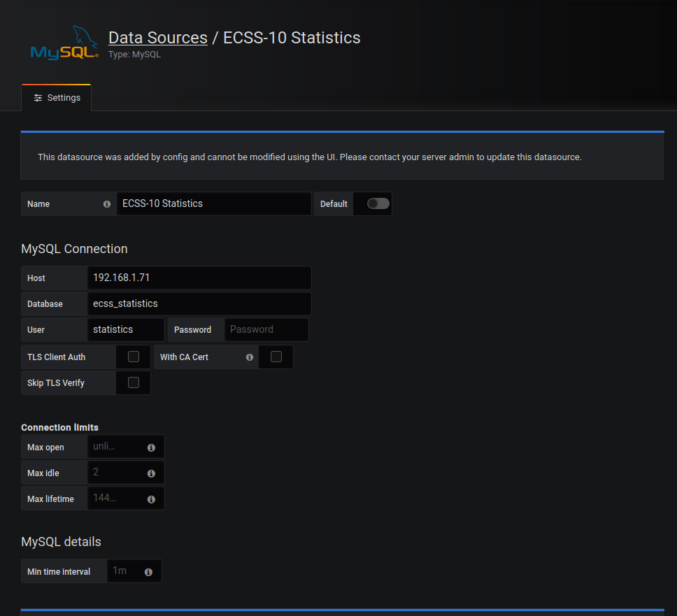The height and width of the screenshot is (616, 677).
Task: Click the Max lifetime info icon
Action: pos(151,499)
